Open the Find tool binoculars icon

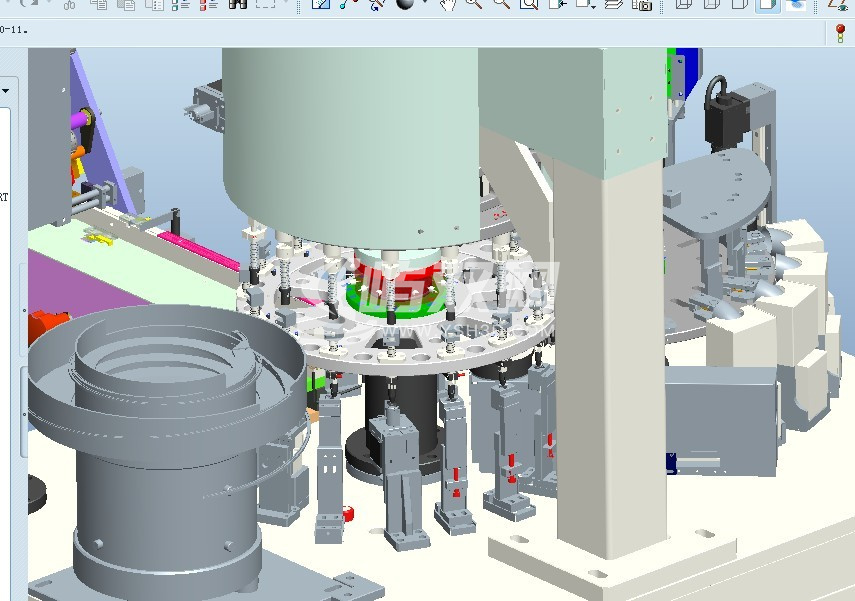(x=237, y=4)
